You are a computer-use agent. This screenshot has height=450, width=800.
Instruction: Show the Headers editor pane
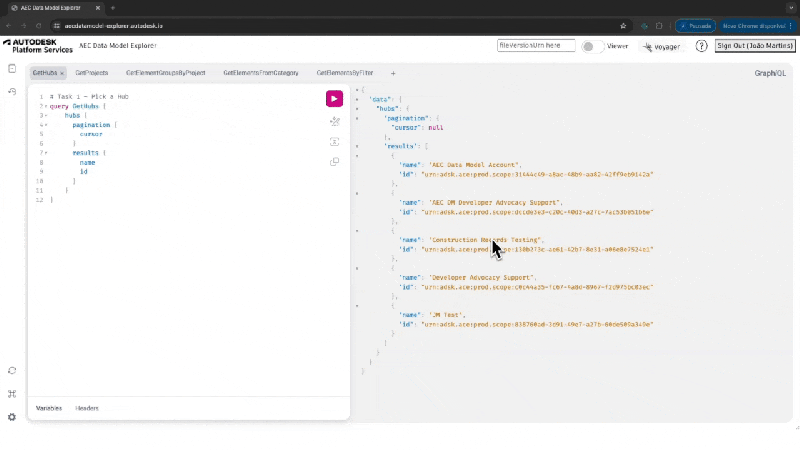pos(87,408)
